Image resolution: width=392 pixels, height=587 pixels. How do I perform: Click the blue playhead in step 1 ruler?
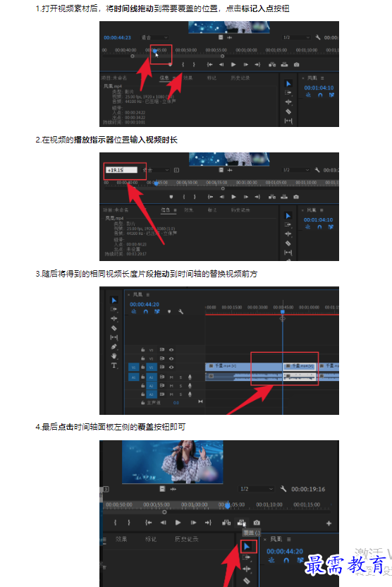click(155, 51)
